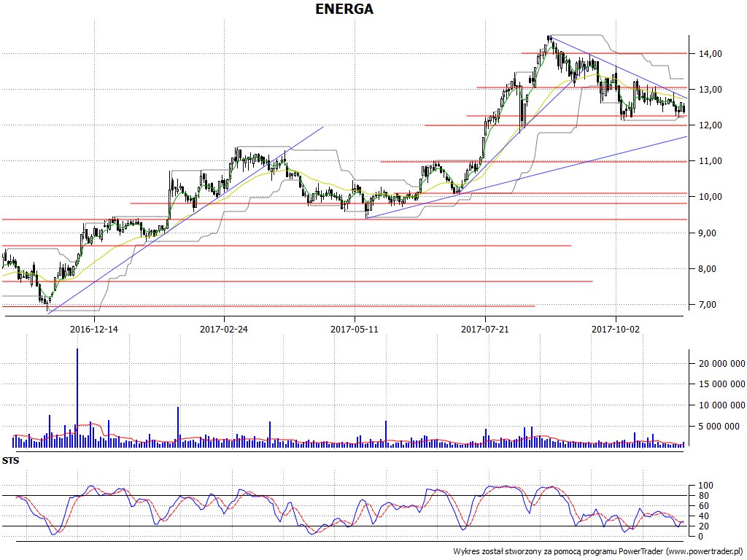Click the 2017-02-24 date label

point(224,329)
